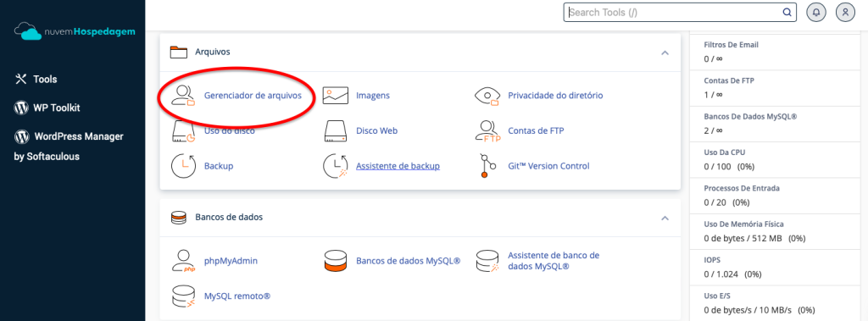The width and height of the screenshot is (868, 321).
Task: Click the Bancos de dados section icon
Action: 178,218
